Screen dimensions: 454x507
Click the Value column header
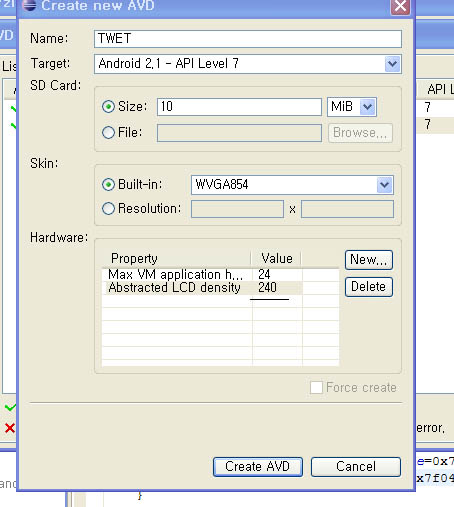(x=276, y=259)
